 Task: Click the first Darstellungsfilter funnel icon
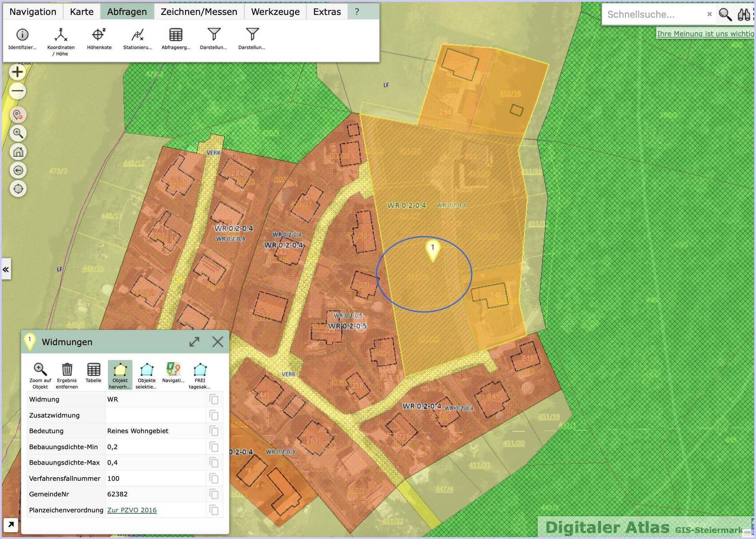click(214, 35)
